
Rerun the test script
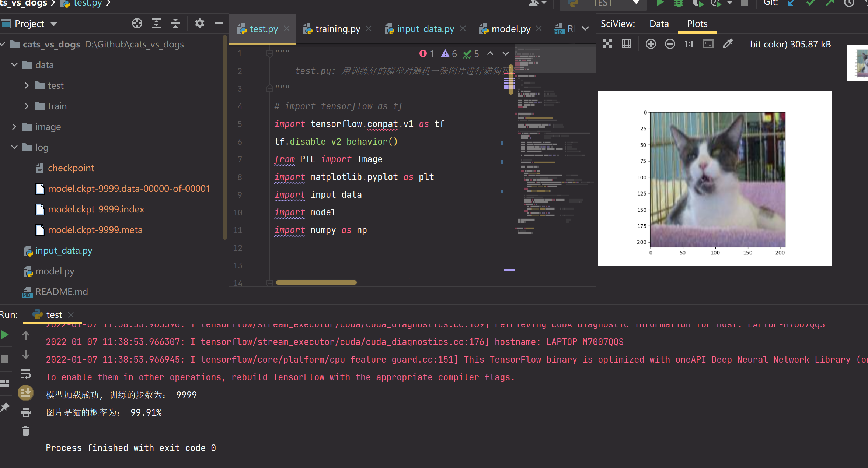[5, 335]
